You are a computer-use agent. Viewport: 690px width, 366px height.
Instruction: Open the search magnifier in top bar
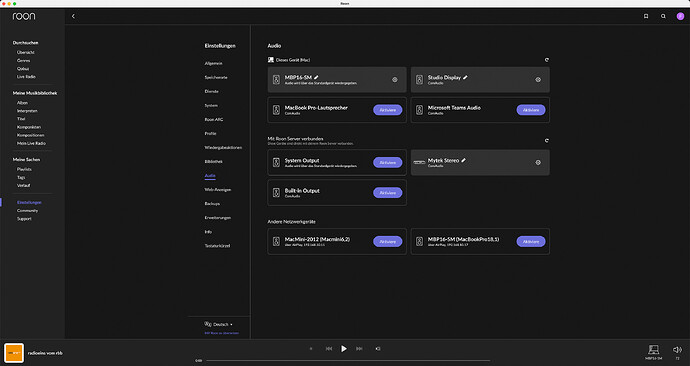pos(663,16)
